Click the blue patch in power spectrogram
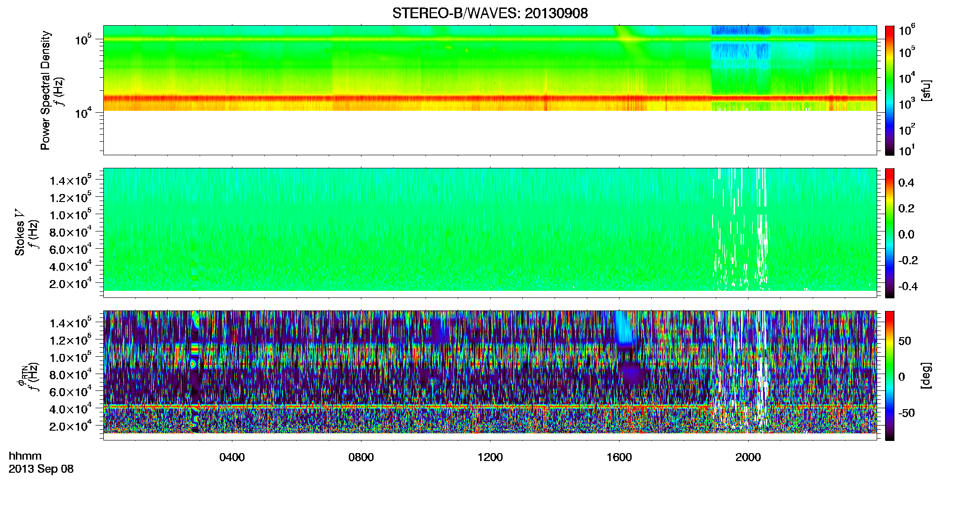 [740, 30]
